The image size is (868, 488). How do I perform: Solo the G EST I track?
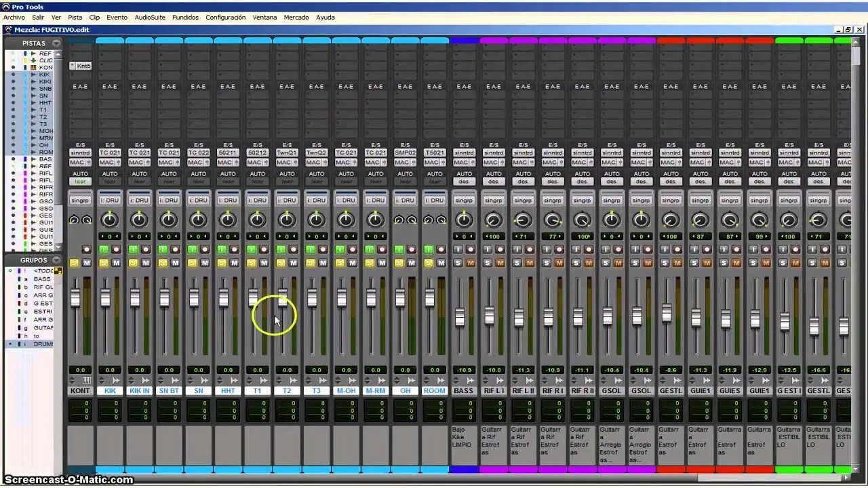pos(783,263)
